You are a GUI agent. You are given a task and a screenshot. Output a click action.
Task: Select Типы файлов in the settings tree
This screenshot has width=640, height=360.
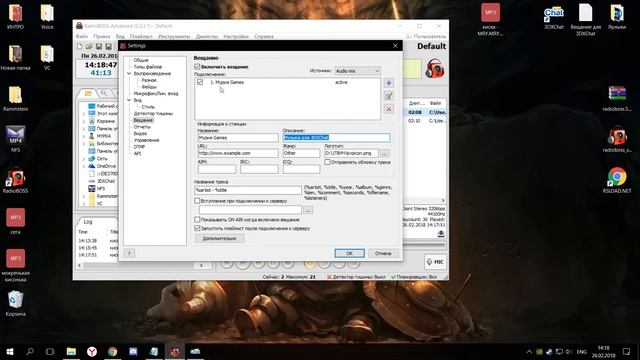pos(148,67)
